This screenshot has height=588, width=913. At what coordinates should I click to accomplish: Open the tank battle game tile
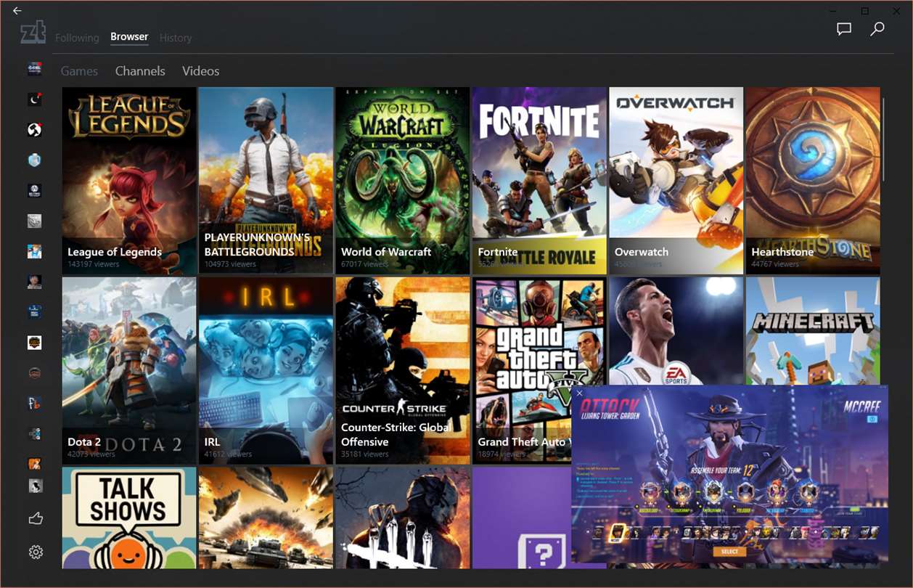click(x=266, y=518)
